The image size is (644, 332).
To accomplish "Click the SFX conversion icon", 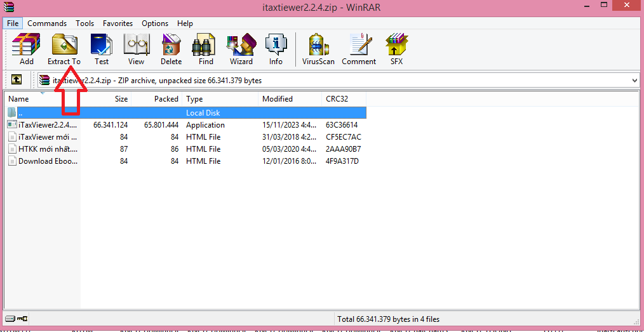I will coord(396,50).
